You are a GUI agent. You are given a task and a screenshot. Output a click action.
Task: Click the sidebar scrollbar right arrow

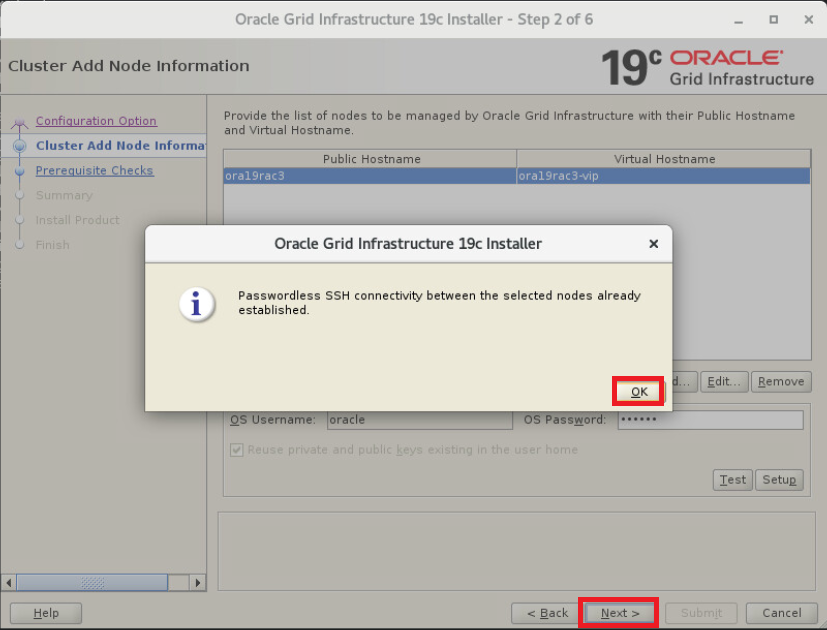(x=198, y=583)
